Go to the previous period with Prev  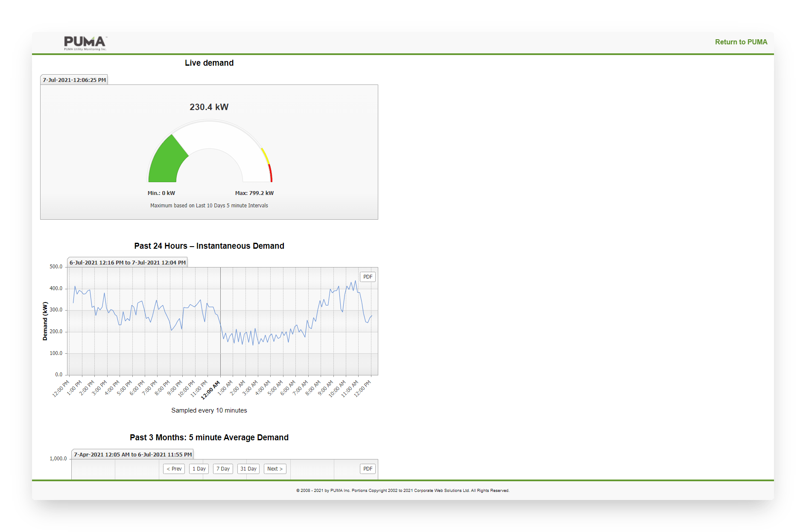coord(174,469)
